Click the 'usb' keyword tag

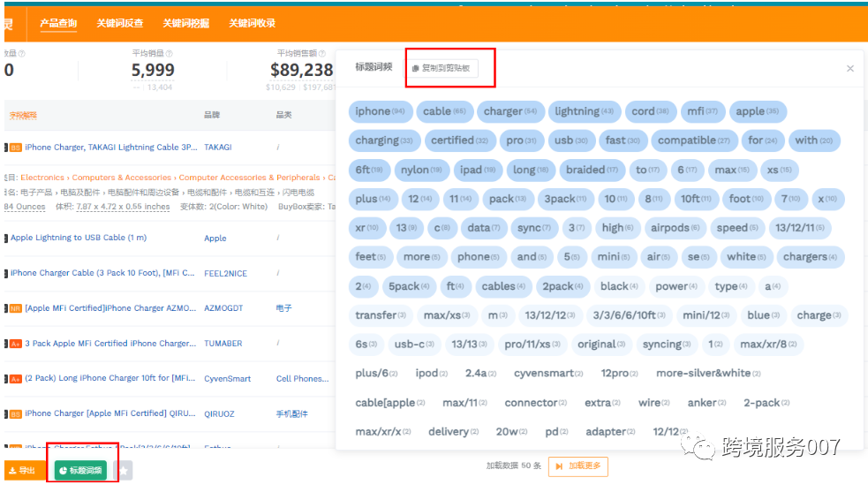[571, 140]
